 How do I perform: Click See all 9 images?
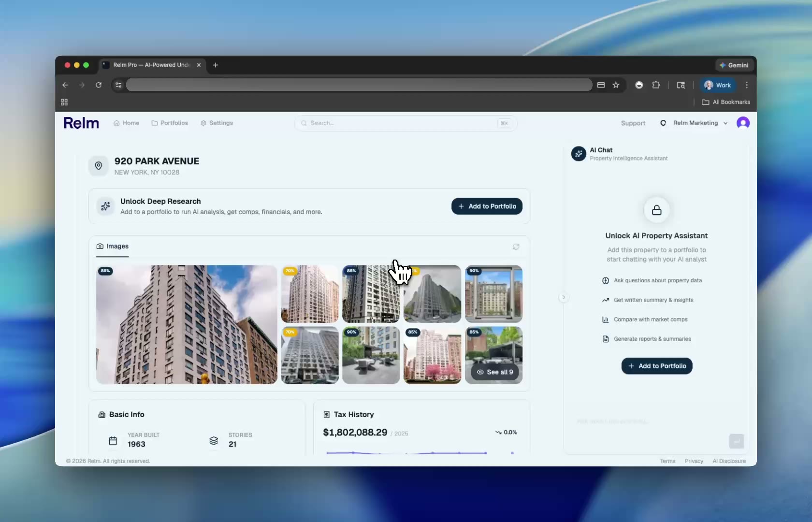(495, 372)
